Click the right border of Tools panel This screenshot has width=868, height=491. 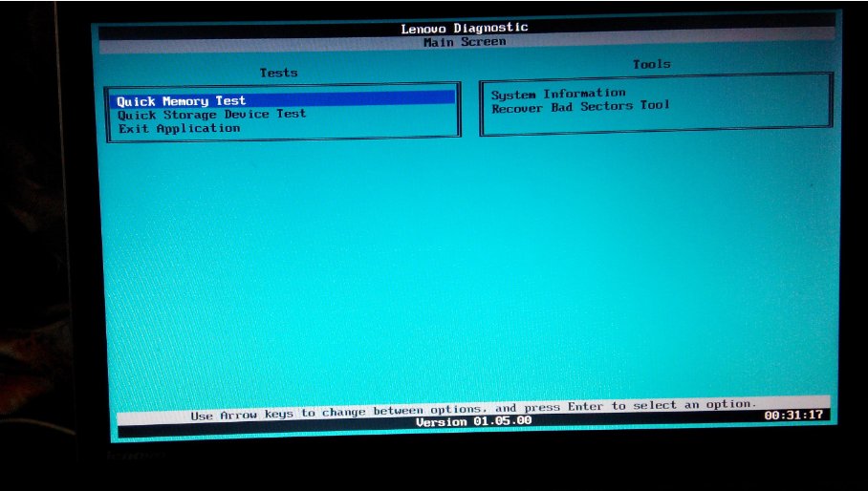point(831,105)
